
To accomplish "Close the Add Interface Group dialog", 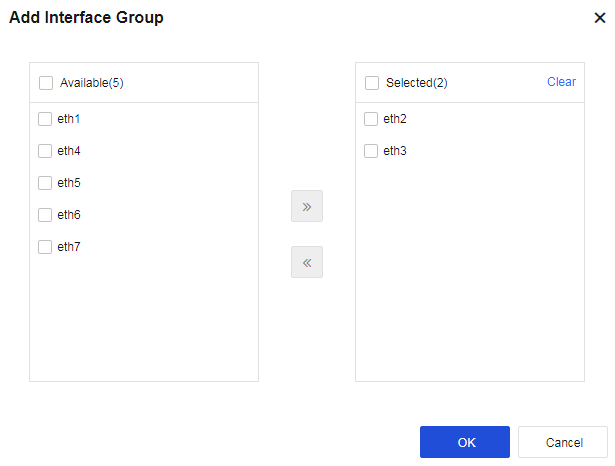I will pyautogui.click(x=599, y=18).
